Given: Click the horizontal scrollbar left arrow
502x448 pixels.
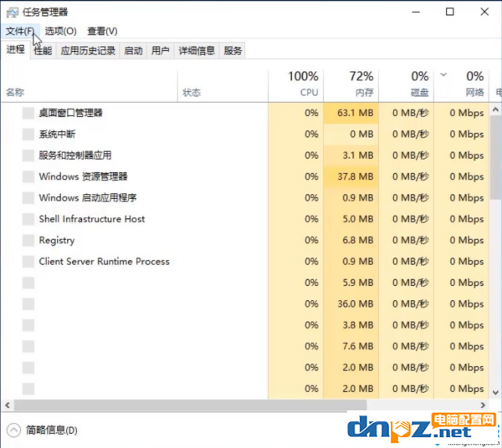Looking at the screenshot, I should [x=8, y=405].
